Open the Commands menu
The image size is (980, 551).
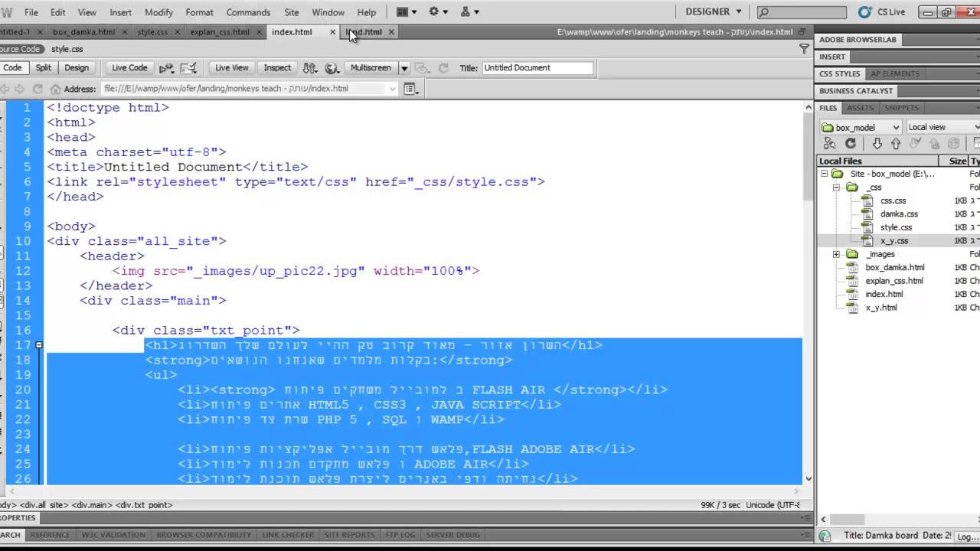coord(248,12)
